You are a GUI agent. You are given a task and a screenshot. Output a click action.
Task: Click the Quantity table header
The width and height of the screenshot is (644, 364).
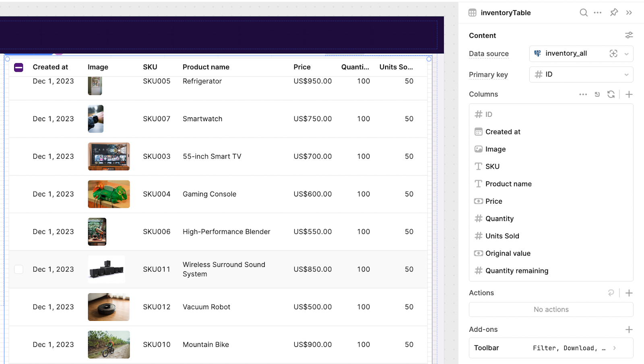point(355,67)
